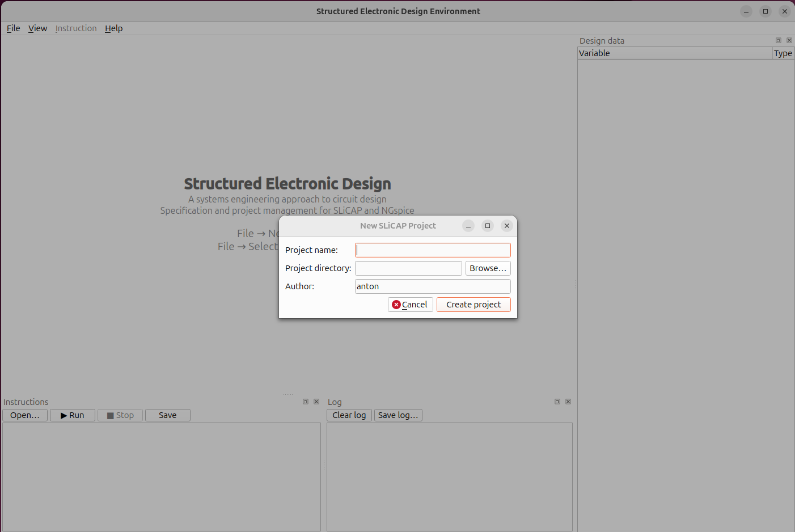Open an instructions file with Open...

pos(25,415)
